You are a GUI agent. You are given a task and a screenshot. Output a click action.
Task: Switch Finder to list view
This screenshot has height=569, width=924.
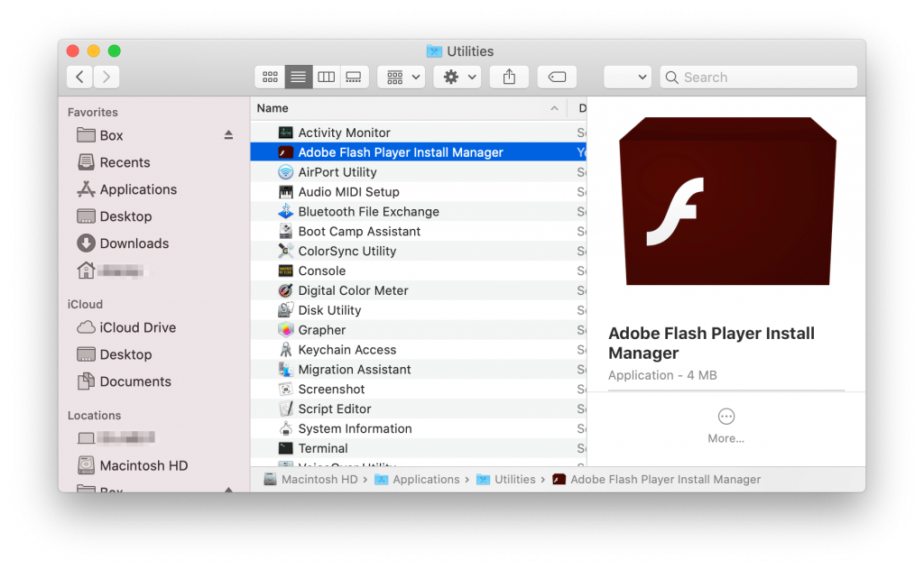(298, 78)
